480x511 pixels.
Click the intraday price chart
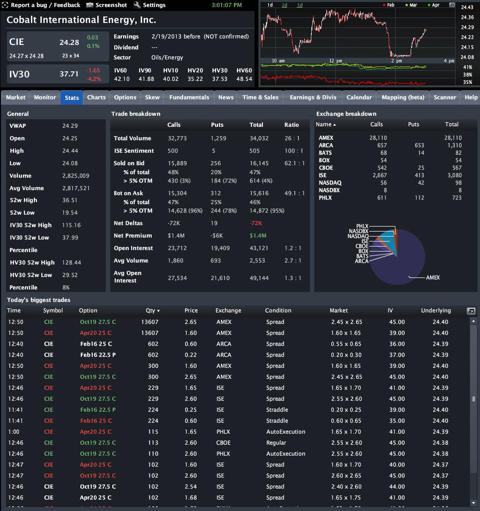357,33
